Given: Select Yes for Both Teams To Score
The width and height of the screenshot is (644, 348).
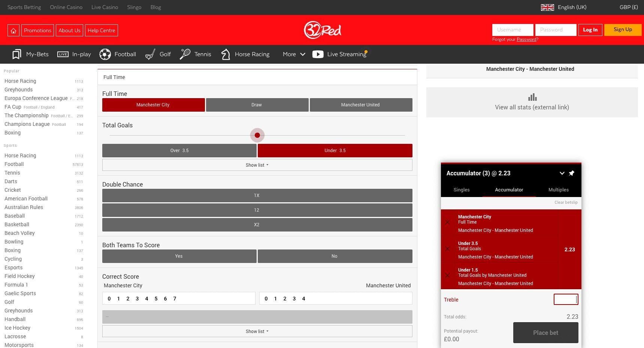Looking at the screenshot, I should 179,256.
